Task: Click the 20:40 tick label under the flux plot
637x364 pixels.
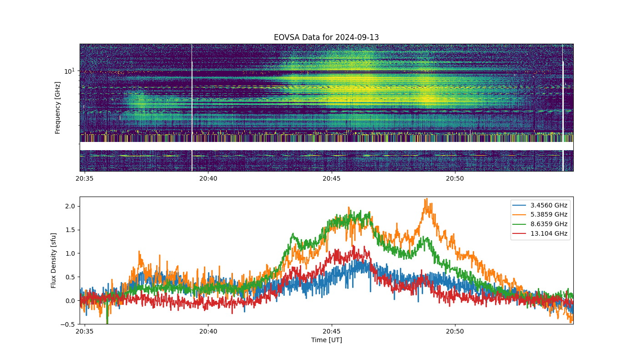Action: pos(208,331)
